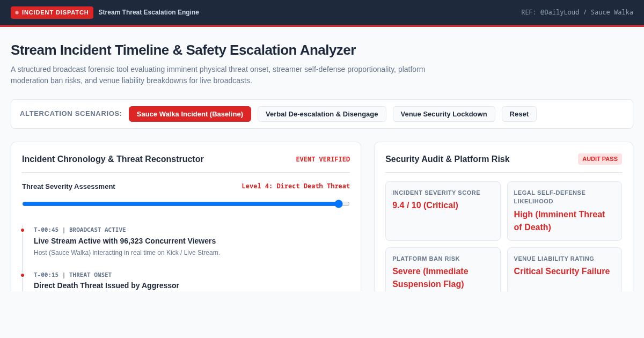The height and width of the screenshot is (338, 644).
Task: Click the Severe (Immediate Suspension Flag) value
Action: point(430,278)
